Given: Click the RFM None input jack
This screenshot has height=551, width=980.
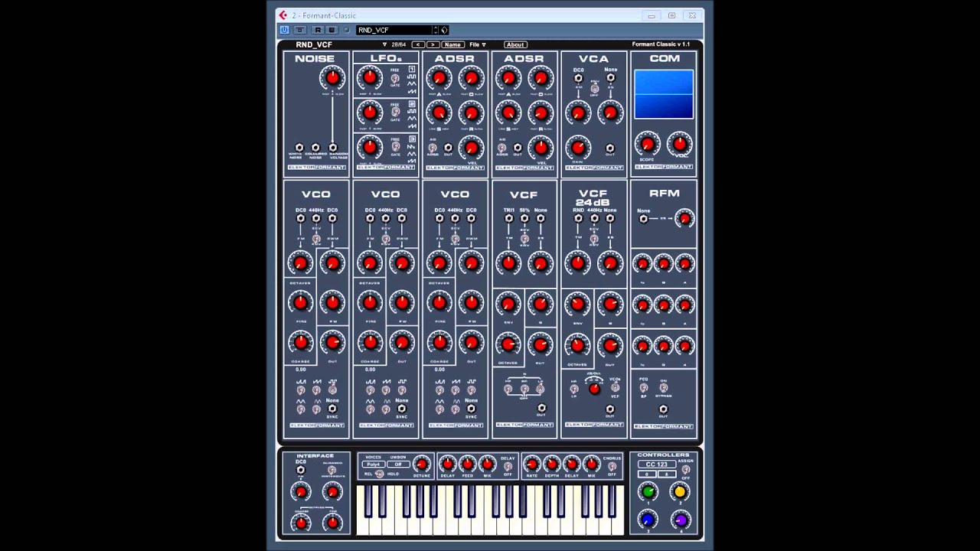Looking at the screenshot, I should point(643,219).
